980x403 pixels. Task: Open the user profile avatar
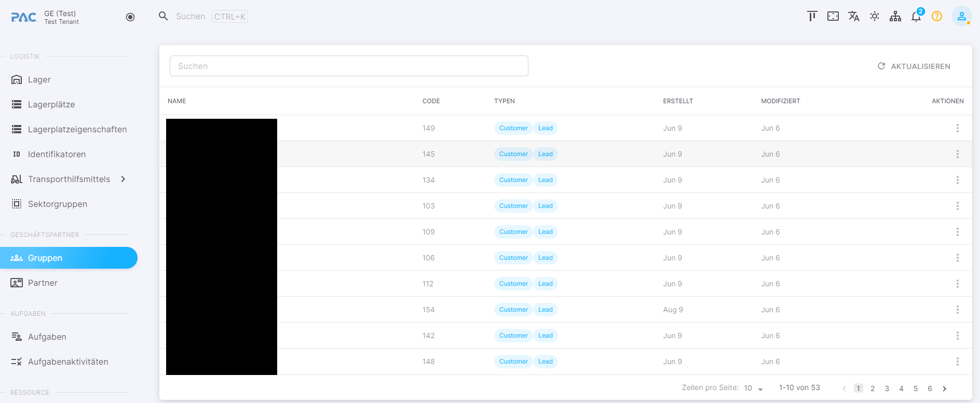pyautogui.click(x=962, y=16)
